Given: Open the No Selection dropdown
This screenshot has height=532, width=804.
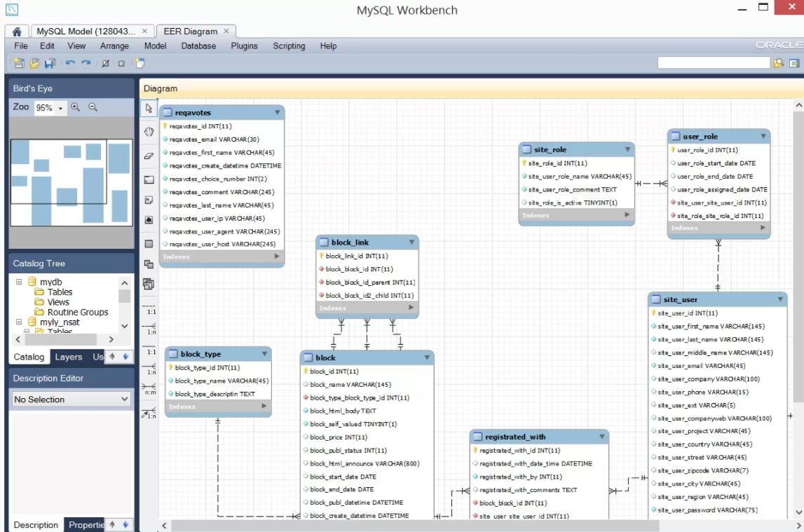Looking at the screenshot, I should (x=71, y=400).
